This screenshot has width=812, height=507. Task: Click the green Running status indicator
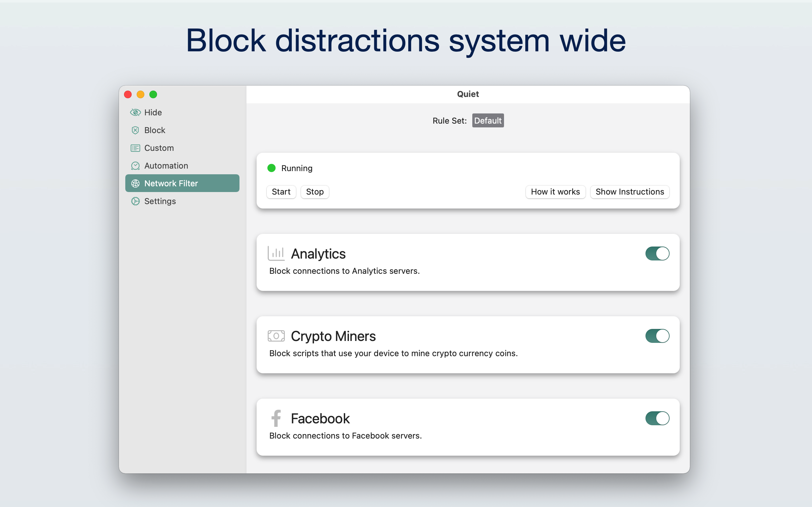pos(272,168)
